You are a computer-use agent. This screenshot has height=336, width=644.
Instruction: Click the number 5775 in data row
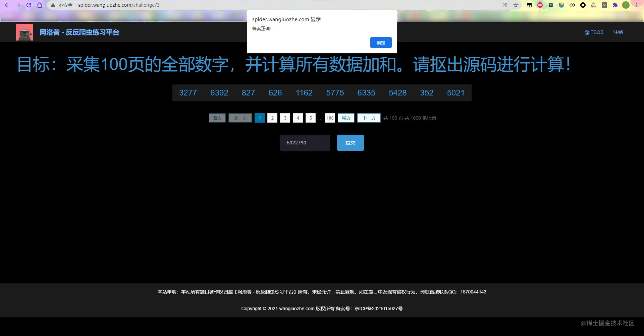pyautogui.click(x=335, y=93)
